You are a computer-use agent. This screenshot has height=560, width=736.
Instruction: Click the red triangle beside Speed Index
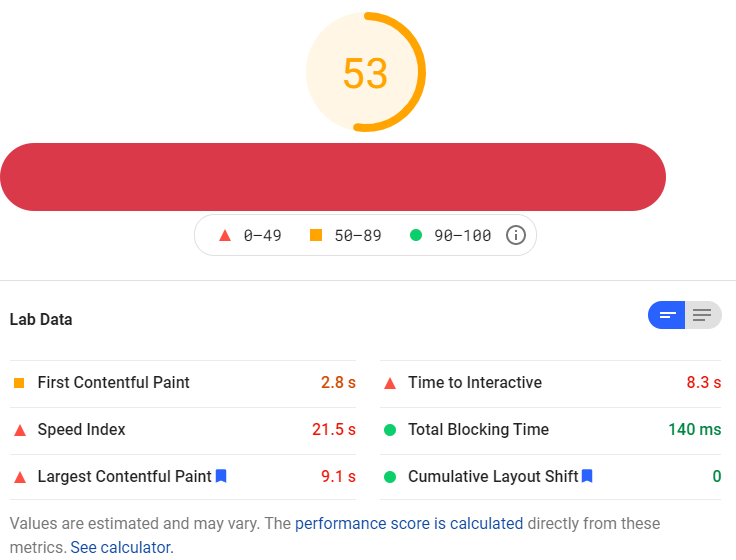click(20, 430)
